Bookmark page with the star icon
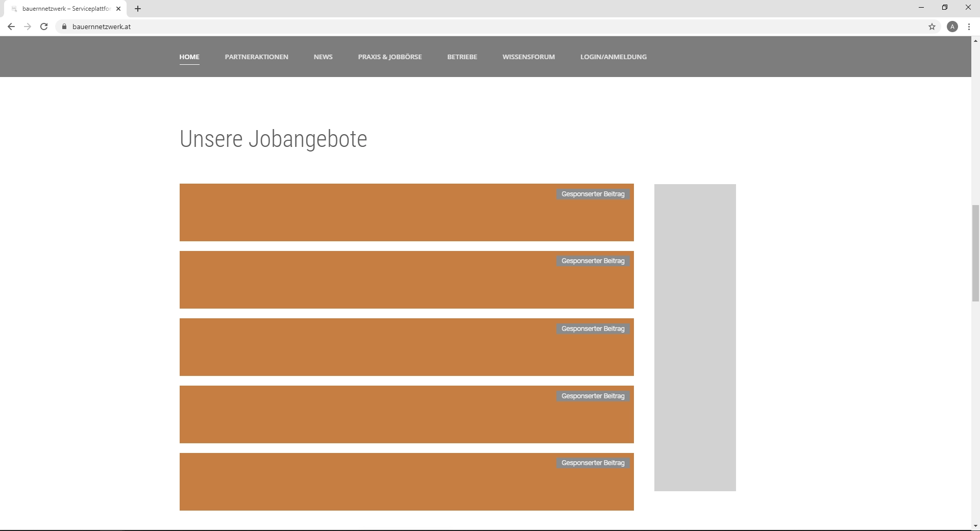This screenshot has width=980, height=531. point(932,27)
